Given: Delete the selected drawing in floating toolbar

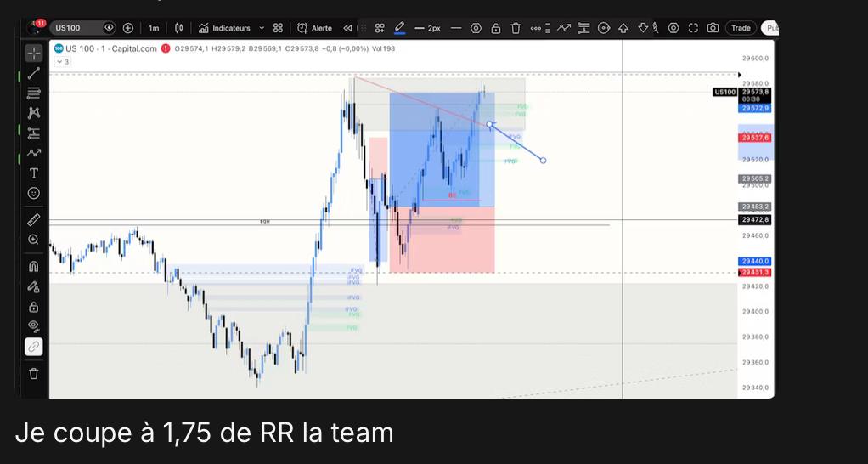Looking at the screenshot, I should tap(516, 28).
